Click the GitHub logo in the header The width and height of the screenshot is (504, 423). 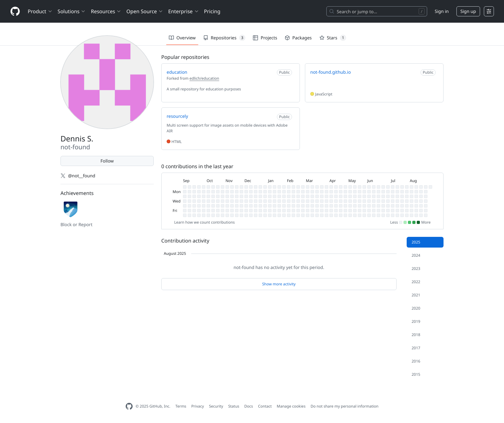coord(15,11)
